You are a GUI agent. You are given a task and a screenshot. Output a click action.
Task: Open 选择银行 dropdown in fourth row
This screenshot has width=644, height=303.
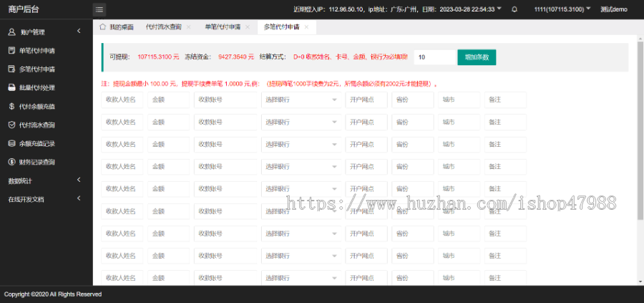(x=301, y=167)
